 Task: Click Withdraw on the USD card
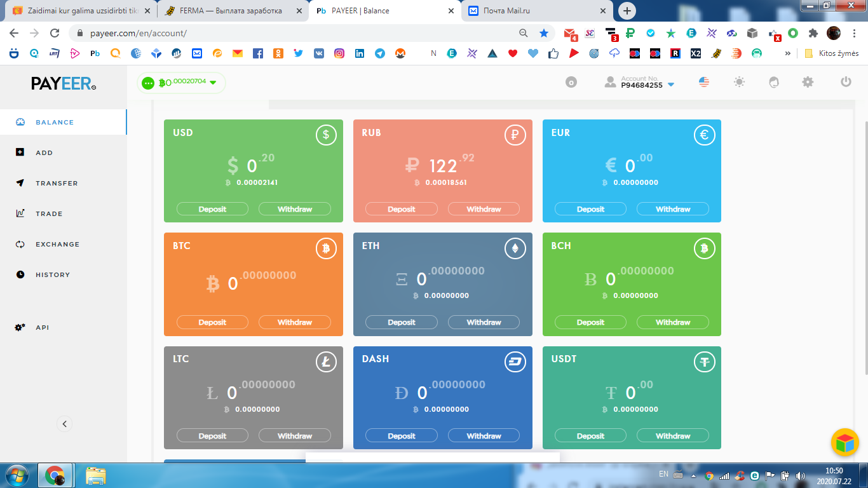tap(295, 209)
